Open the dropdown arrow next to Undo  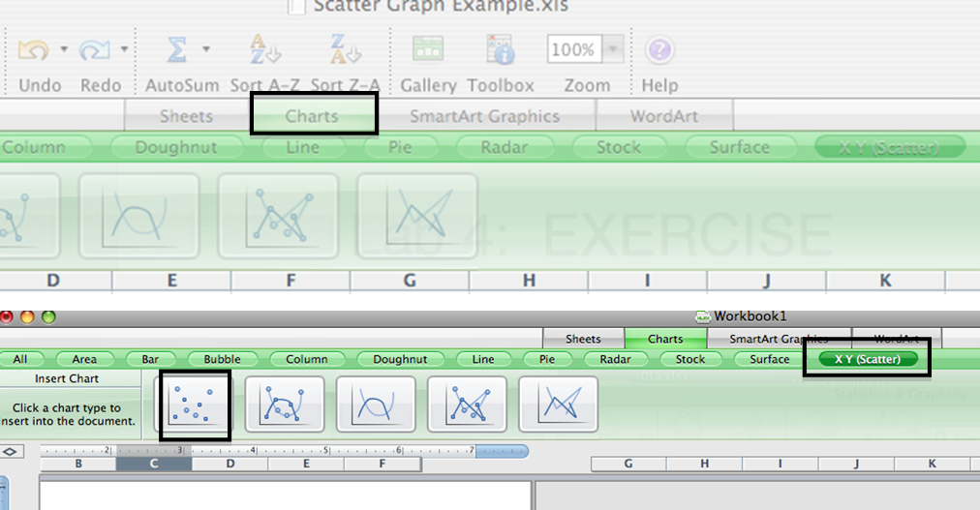pyautogui.click(x=63, y=49)
